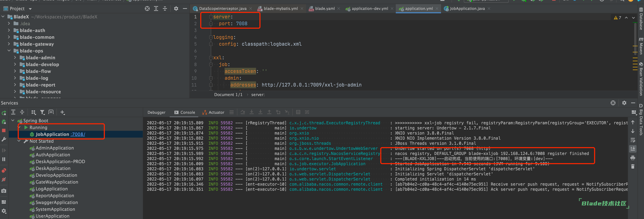Open View Breakpoints dialog

tap(4, 170)
